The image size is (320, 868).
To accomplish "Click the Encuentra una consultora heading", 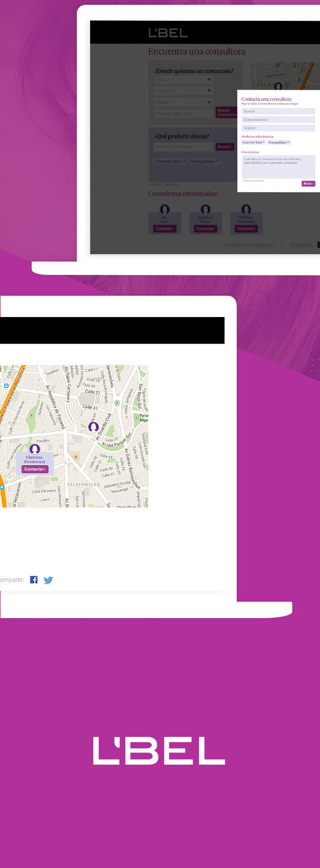I will (x=197, y=52).
